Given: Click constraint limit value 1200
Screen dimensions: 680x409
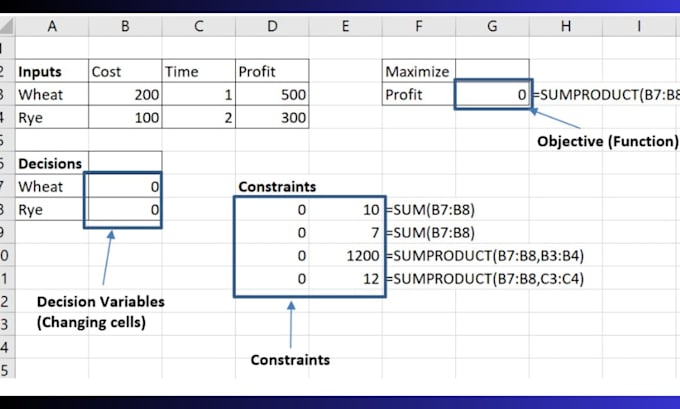Looking at the screenshot, I should tap(345, 255).
